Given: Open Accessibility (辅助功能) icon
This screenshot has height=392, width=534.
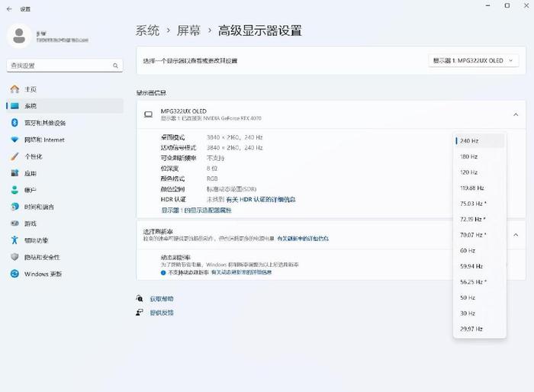Looking at the screenshot, I should (14, 240).
